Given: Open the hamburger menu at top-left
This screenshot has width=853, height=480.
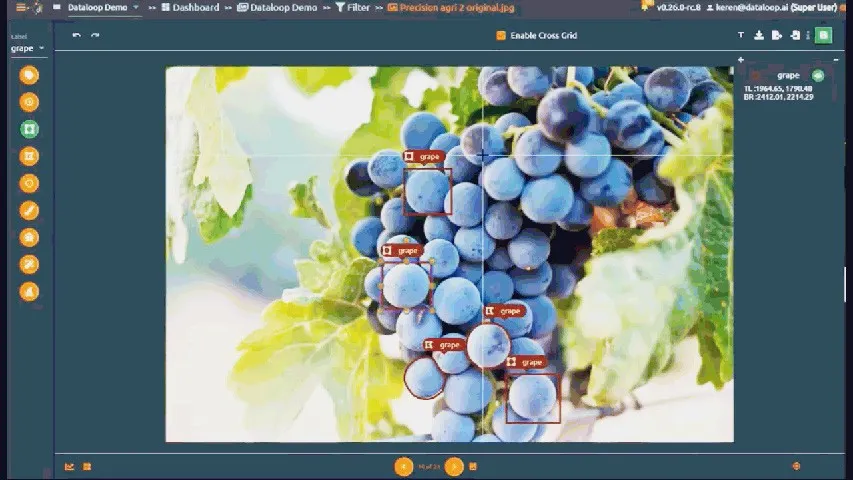Looking at the screenshot, I should point(21,8).
